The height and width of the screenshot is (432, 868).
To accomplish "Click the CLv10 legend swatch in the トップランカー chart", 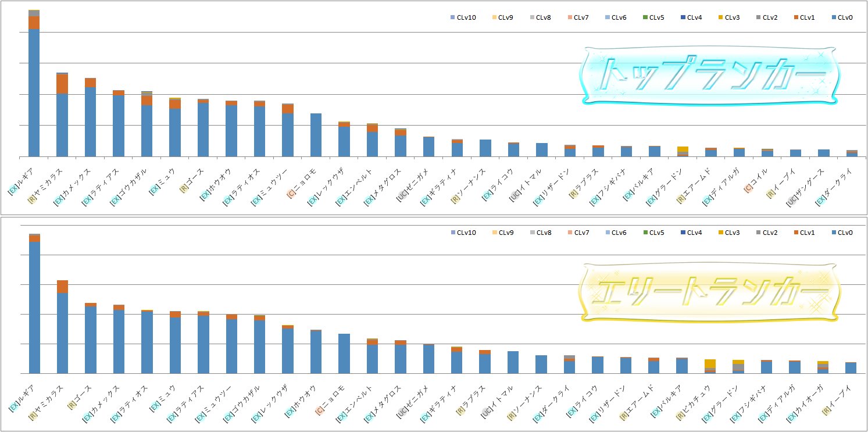I will point(453,17).
